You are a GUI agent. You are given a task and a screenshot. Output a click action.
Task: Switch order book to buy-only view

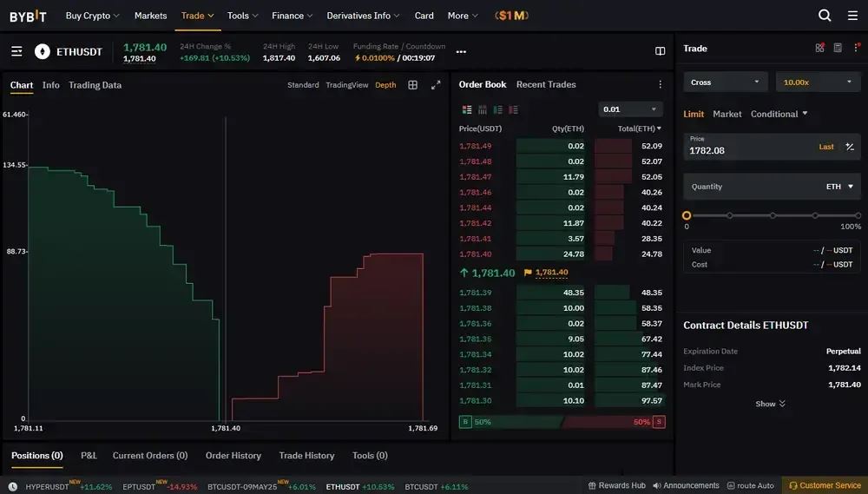pos(497,109)
